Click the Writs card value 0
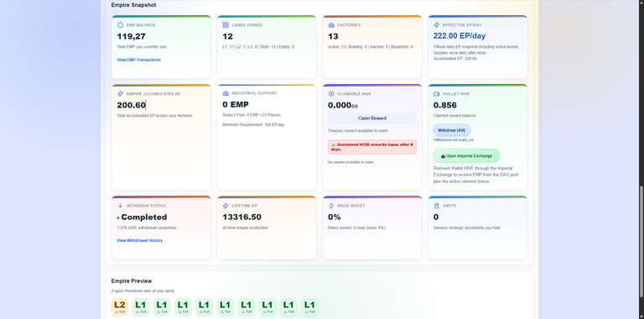This screenshot has height=319, width=644. point(436,217)
